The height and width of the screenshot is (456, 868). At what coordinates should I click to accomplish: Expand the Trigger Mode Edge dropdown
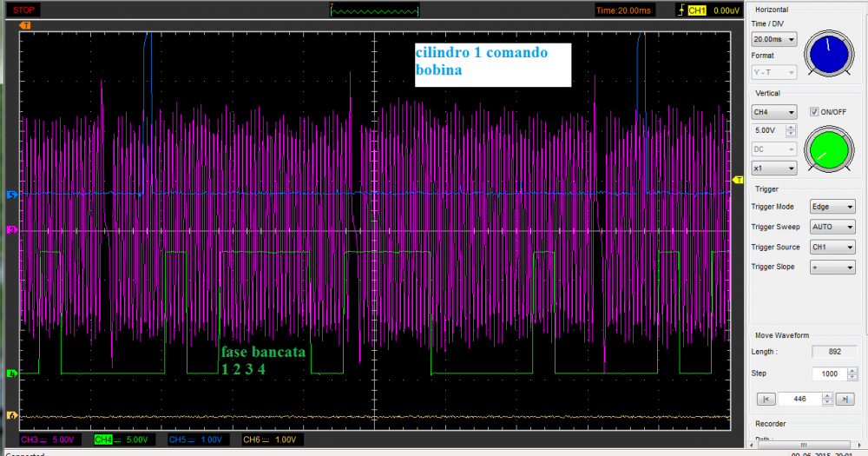(832, 207)
